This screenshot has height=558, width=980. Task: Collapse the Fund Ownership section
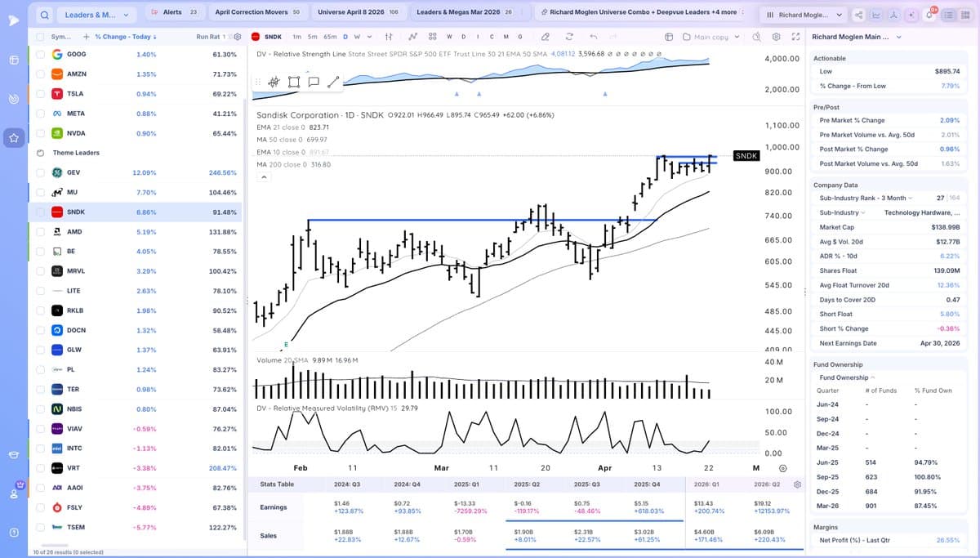(846, 377)
